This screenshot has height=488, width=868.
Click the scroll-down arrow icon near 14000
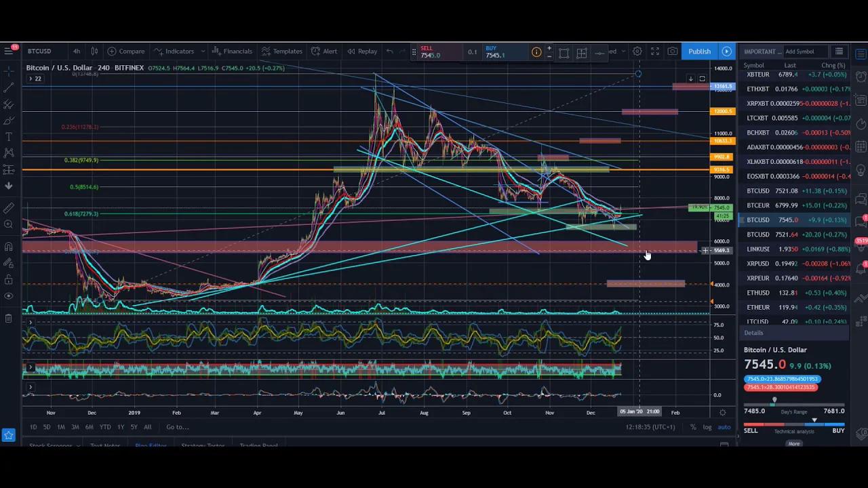[x=690, y=79]
